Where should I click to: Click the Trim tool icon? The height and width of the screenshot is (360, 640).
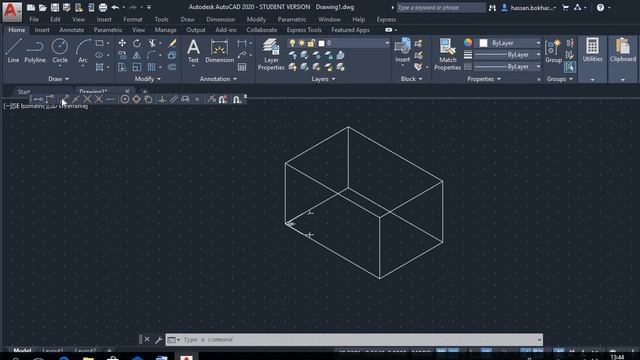(152, 43)
